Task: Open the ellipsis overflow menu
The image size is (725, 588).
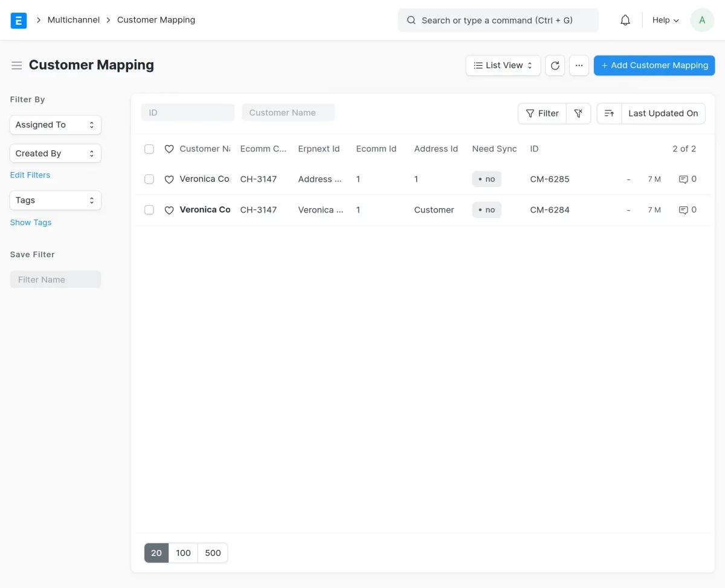Action: (x=579, y=65)
